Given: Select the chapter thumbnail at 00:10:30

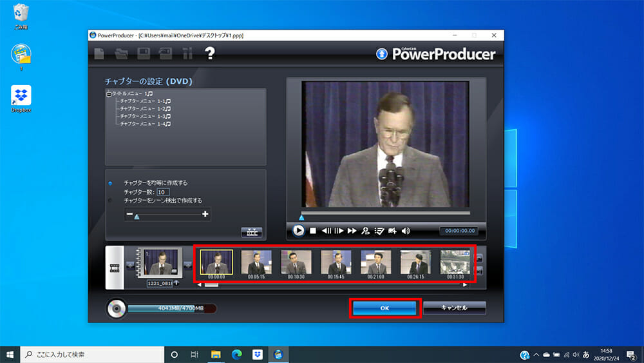Looking at the screenshot, I should click(x=296, y=262).
